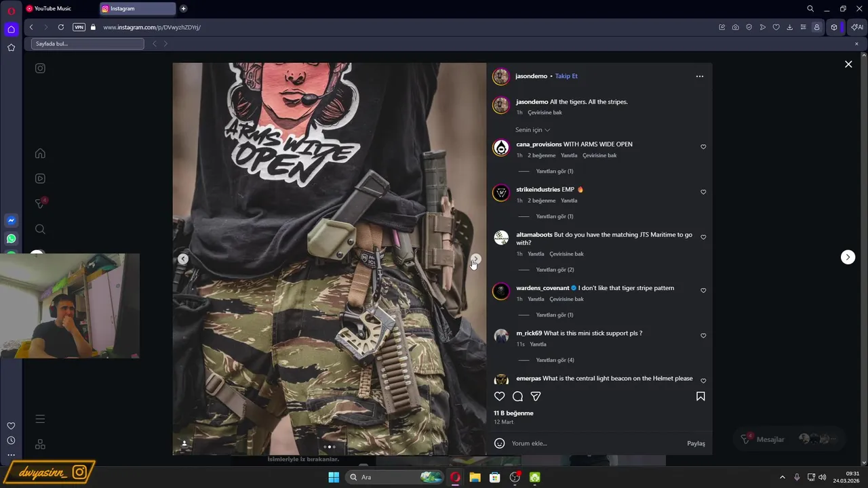The image size is (868, 488).
Task: Open the Instagram logo in sidebar
Action: click(40, 68)
